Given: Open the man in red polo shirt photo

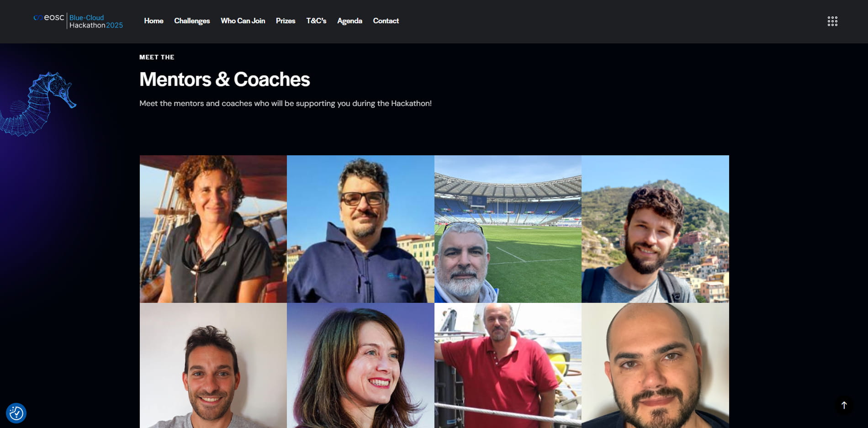Looking at the screenshot, I should click(x=508, y=365).
